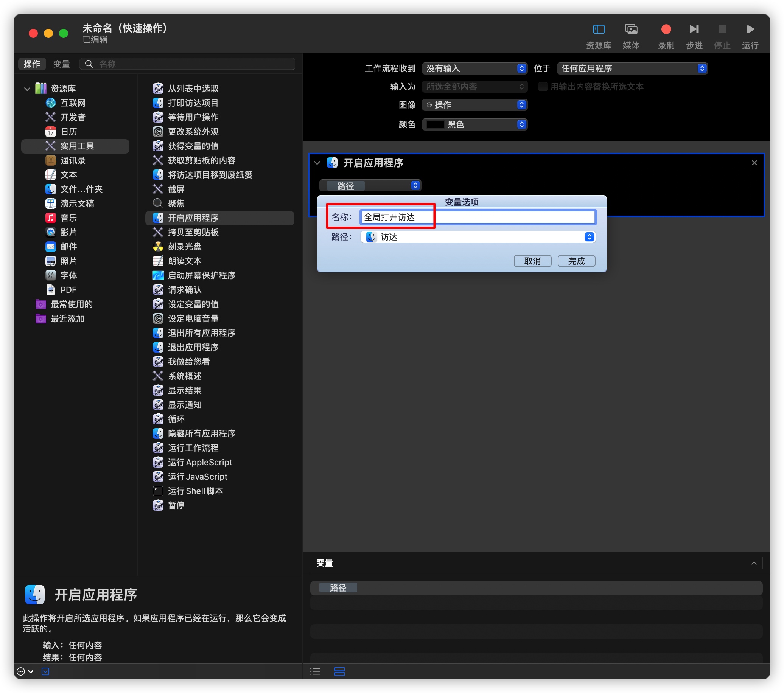Click the Step (步进) toolbar icon
784x693 pixels.
coord(694,30)
